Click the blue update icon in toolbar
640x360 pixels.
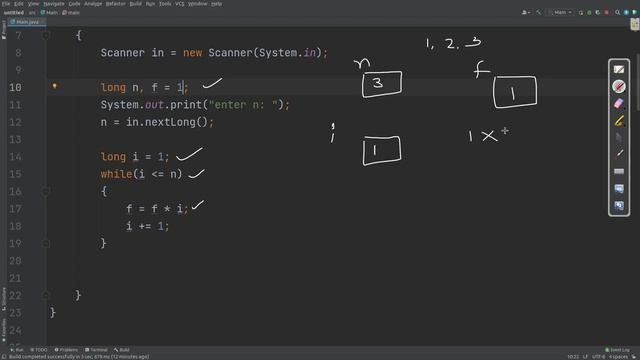pyautogui.click(x=626, y=13)
